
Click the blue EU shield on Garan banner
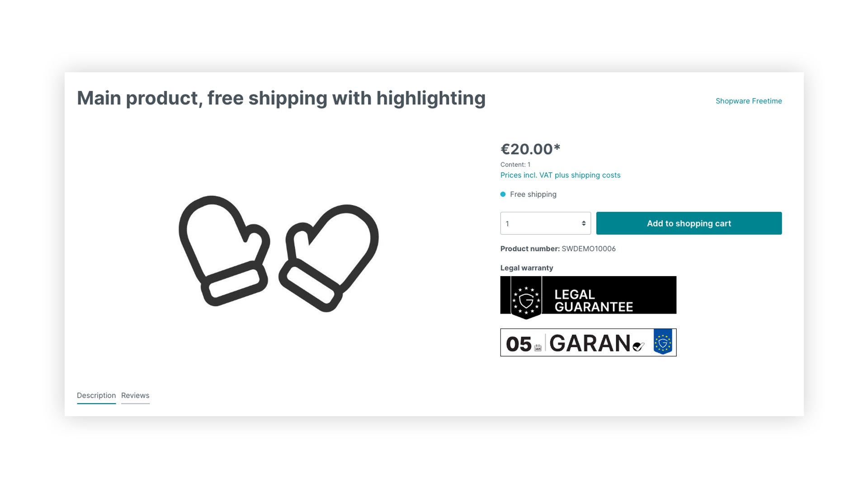click(663, 342)
